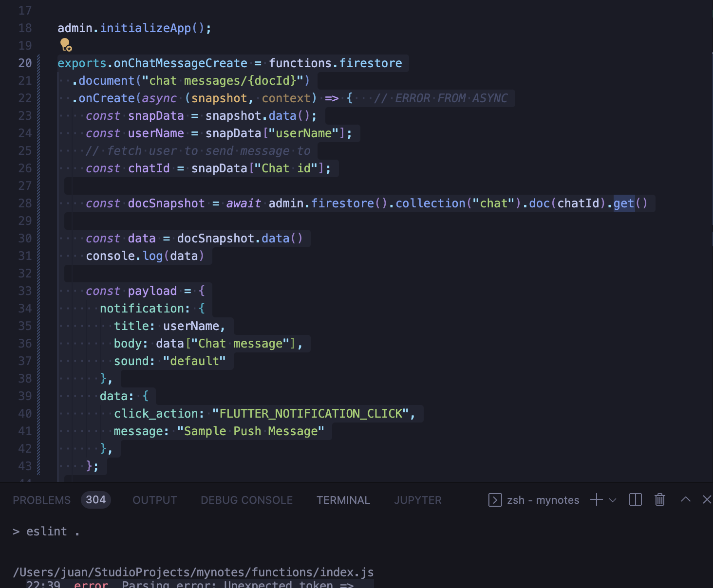Open the launch profile dropdown chevron
713x588 pixels.
click(x=613, y=500)
